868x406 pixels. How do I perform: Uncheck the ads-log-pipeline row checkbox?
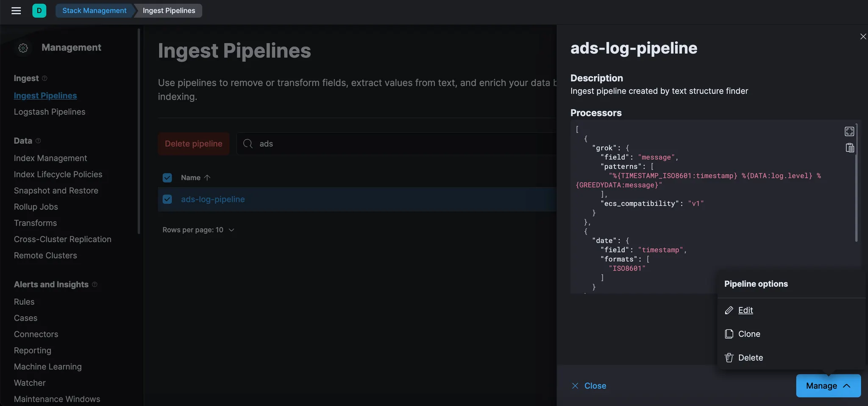point(167,199)
